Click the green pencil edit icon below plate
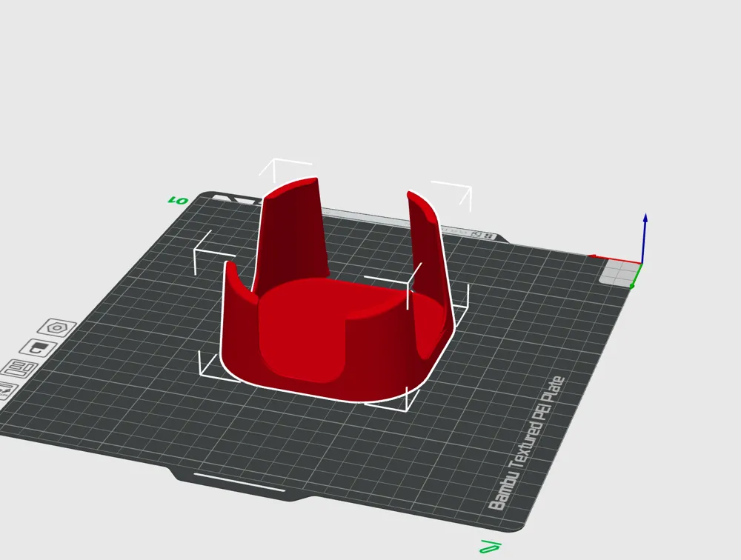The image size is (741, 560). click(x=490, y=546)
